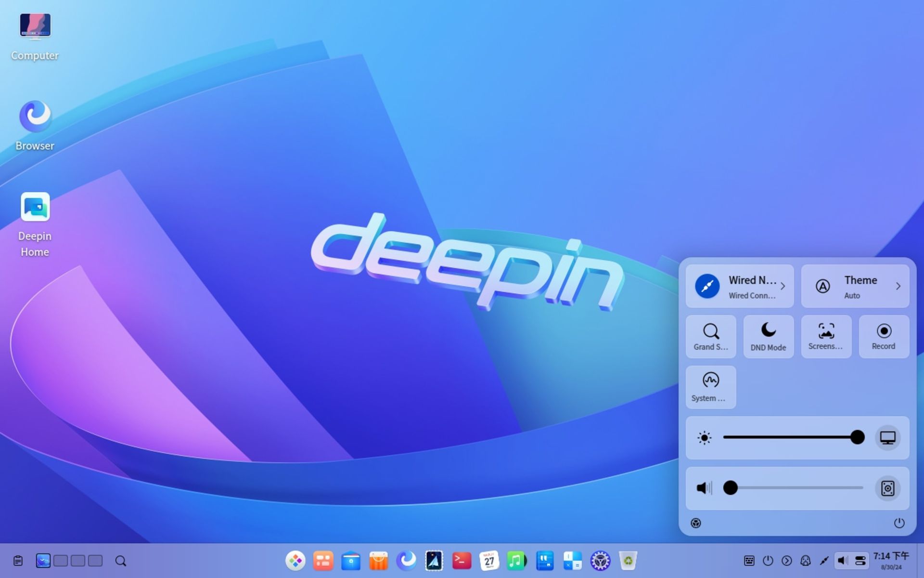The width and height of the screenshot is (924, 578).
Task: Open the calendar dock icon
Action: [489, 561]
